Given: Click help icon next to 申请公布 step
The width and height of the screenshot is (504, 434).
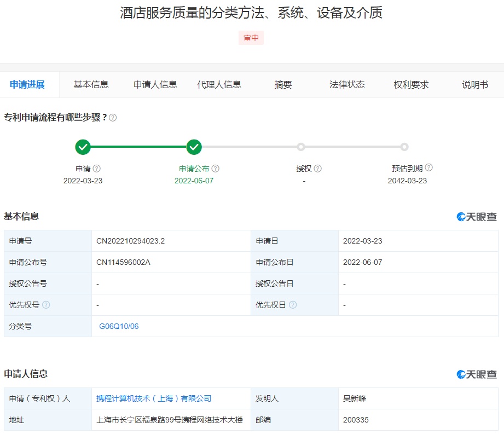Looking at the screenshot, I should (x=216, y=169).
